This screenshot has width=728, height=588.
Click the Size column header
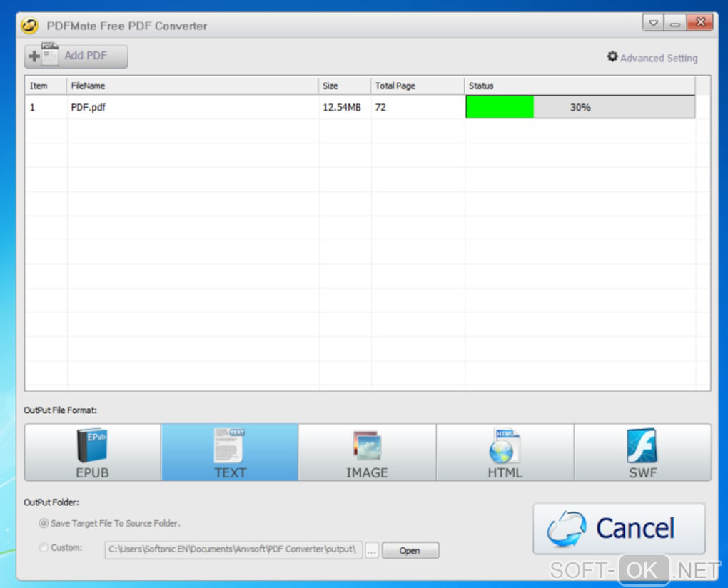pos(345,86)
